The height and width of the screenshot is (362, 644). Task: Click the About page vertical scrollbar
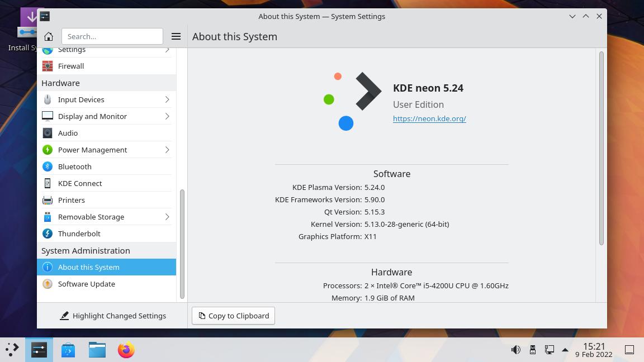602,148
